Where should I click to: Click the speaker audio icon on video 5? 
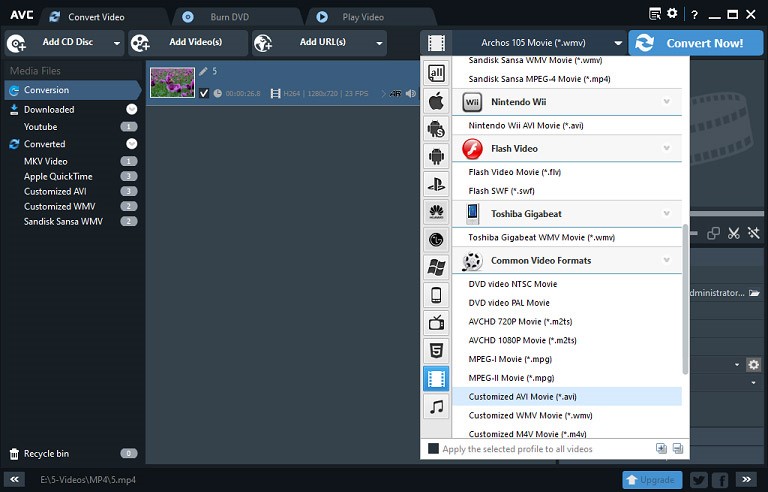(410, 93)
